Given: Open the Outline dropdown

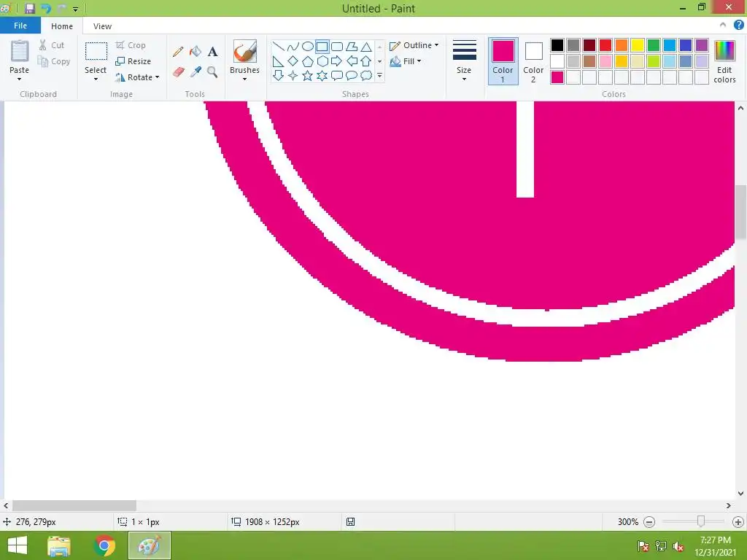Looking at the screenshot, I should [x=414, y=45].
